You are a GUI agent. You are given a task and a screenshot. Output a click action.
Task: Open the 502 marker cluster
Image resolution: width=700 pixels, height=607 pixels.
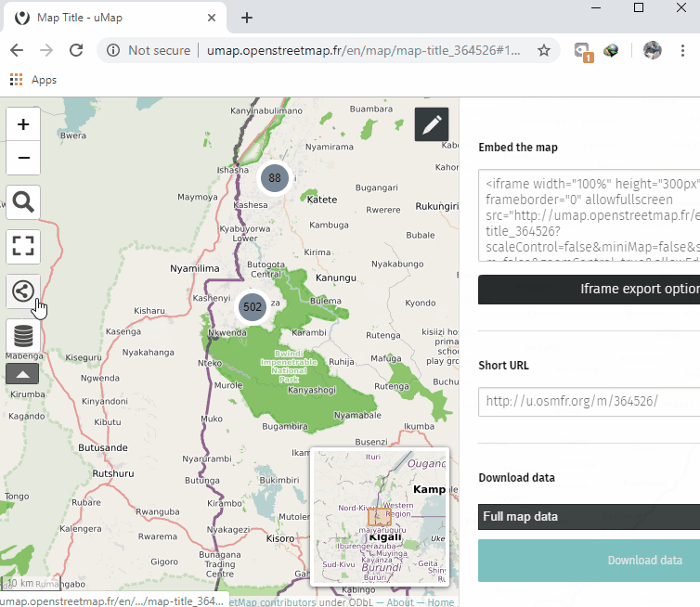[x=252, y=306]
